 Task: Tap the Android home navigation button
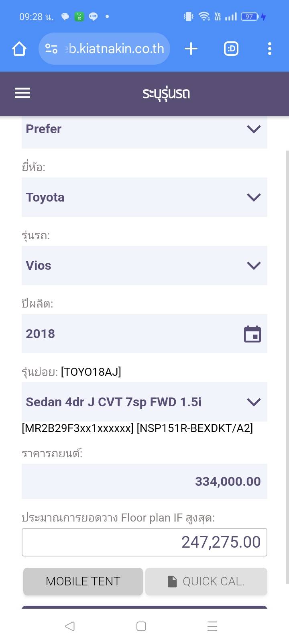[x=141, y=626]
